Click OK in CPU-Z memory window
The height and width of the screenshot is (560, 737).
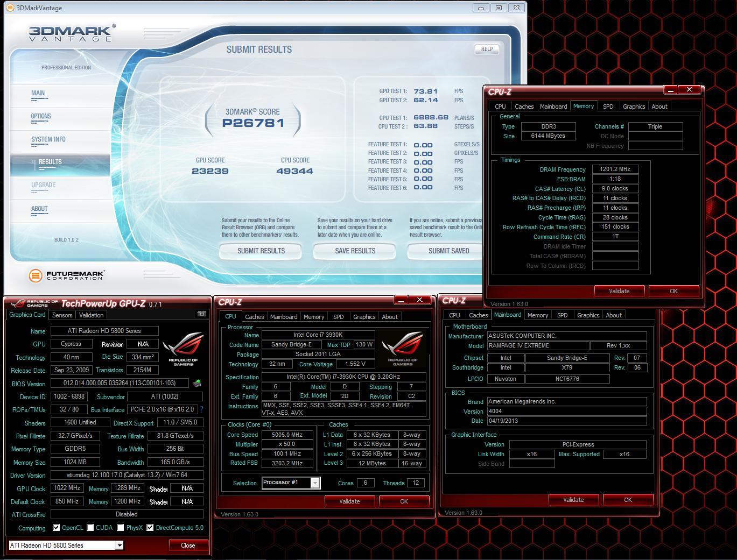click(673, 291)
